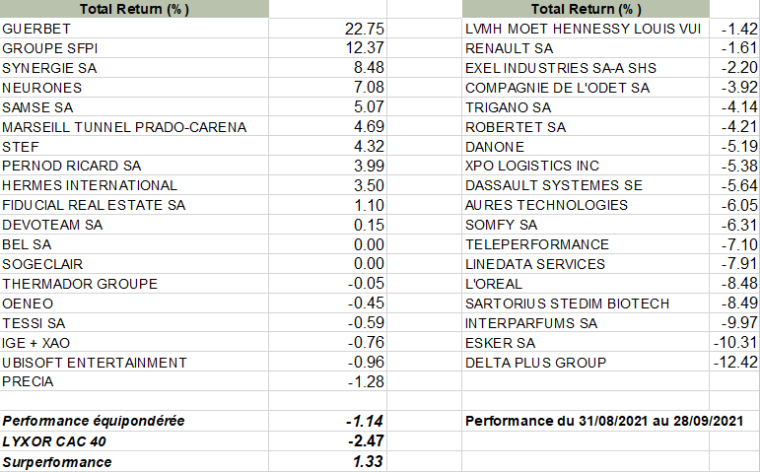Click SARTORIUS STEDIM BIOTECH cell
The width and height of the screenshot is (760, 472).
[x=586, y=304]
